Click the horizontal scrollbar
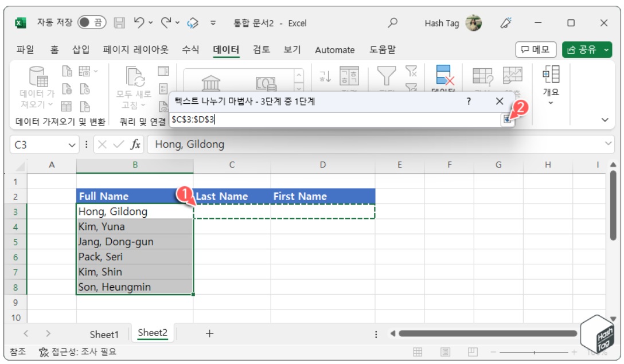624x364 pixels. point(487,334)
